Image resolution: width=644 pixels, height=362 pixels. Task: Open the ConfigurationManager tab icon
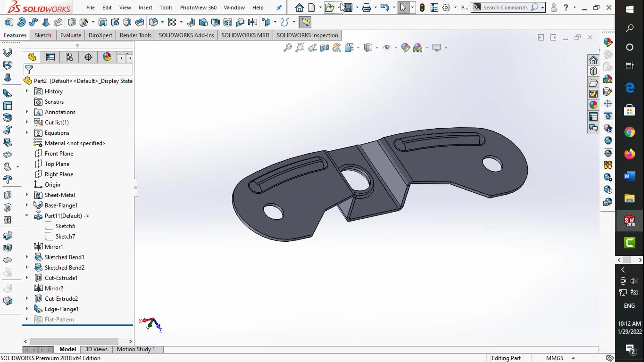tap(69, 57)
